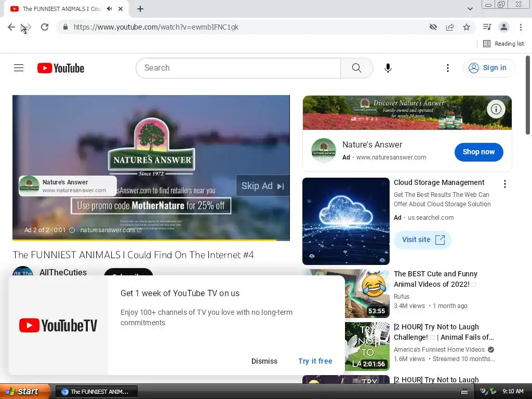Open 2 HOUR Try Not to Laugh Animal Fails
The width and height of the screenshot is (532, 399).
tap(444, 332)
